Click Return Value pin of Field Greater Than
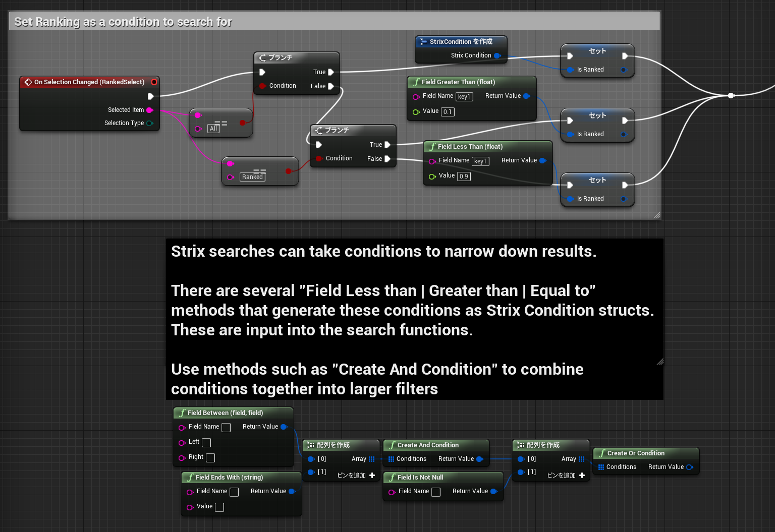This screenshot has height=532, width=775. [x=527, y=96]
